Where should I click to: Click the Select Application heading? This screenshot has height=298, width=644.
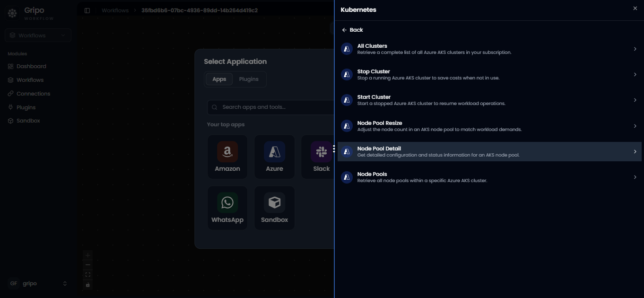pyautogui.click(x=235, y=61)
